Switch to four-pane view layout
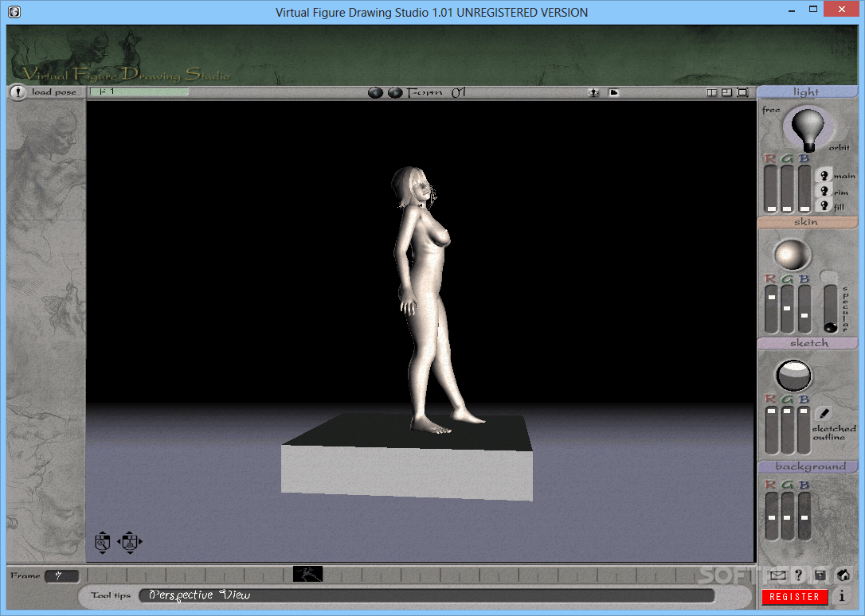This screenshot has width=865, height=616. [x=726, y=92]
